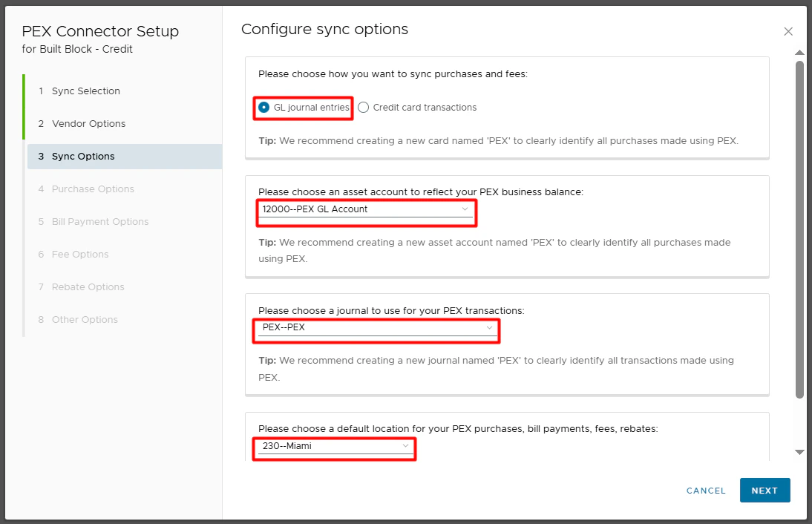Select Credit card transactions radio option
This screenshot has width=812, height=524.
[x=417, y=107]
